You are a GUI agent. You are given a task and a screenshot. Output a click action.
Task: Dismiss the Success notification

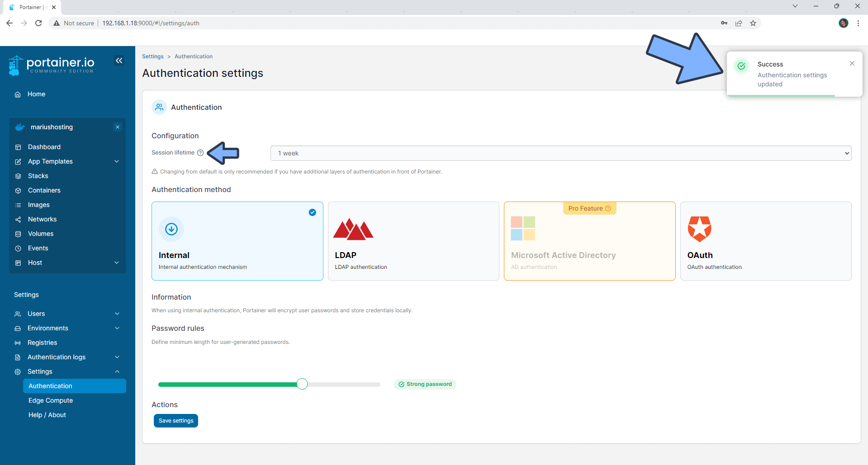click(852, 63)
